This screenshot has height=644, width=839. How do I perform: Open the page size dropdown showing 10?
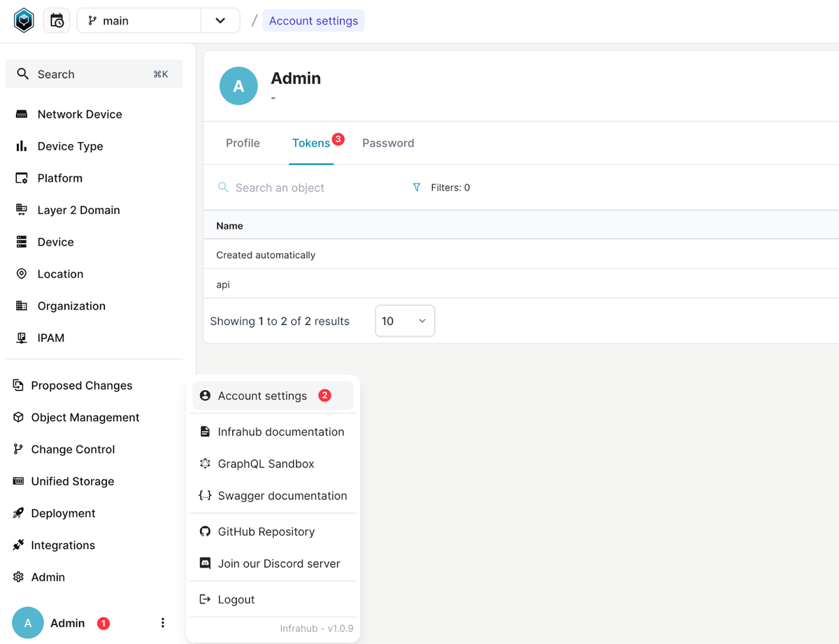click(405, 321)
